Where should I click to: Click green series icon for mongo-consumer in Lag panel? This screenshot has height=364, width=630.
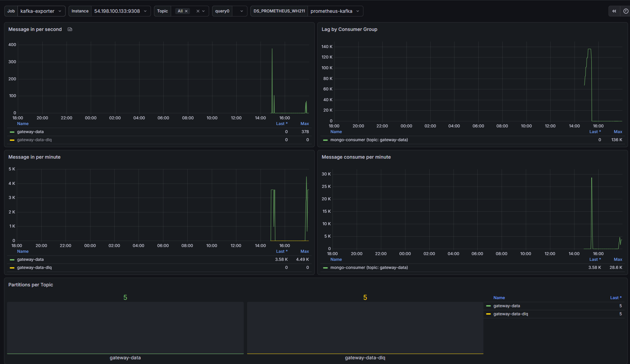325,140
